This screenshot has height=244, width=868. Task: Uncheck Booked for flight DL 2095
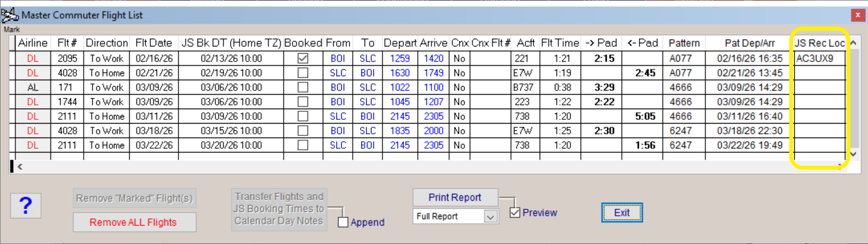[303, 58]
